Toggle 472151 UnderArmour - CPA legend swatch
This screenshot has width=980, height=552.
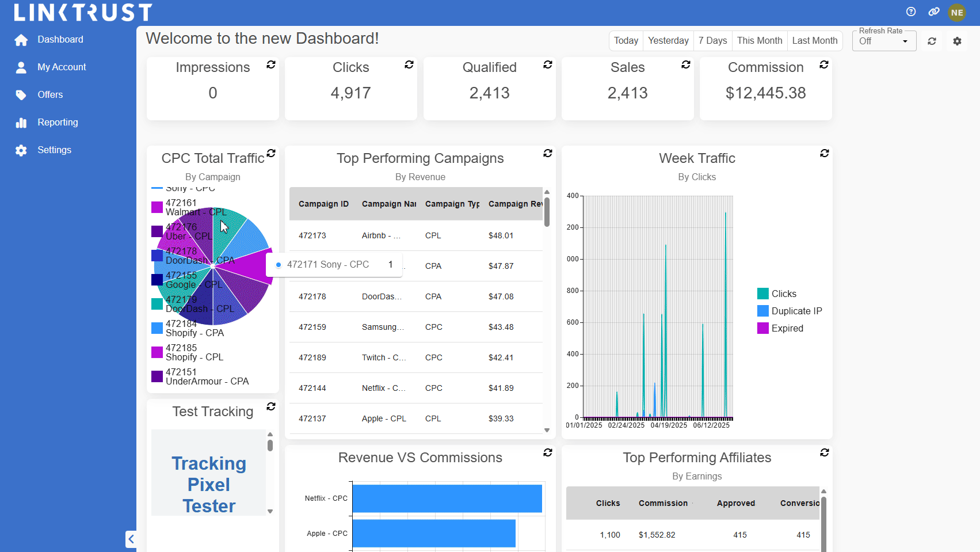coord(157,376)
